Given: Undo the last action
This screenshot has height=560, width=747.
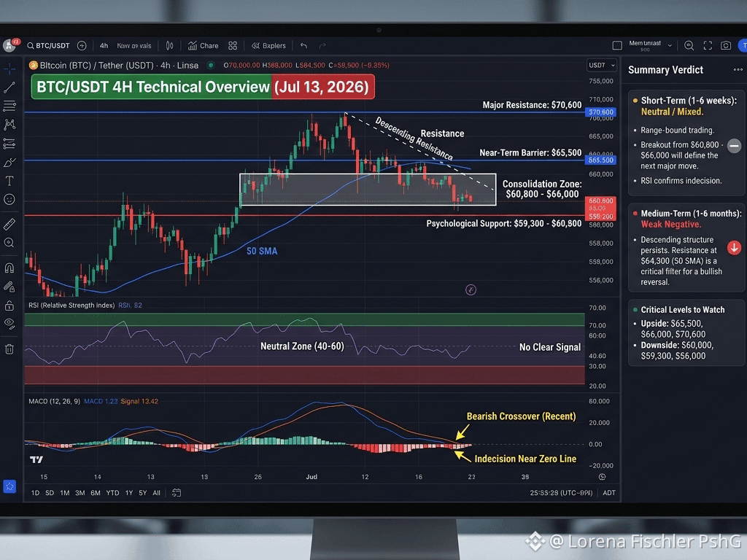Looking at the screenshot, I should pyautogui.click(x=304, y=46).
